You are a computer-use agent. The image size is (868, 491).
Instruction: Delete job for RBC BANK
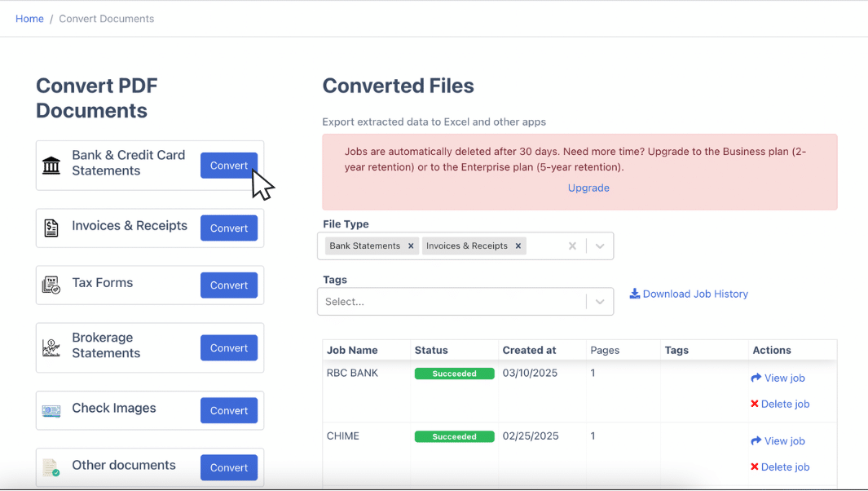780,404
